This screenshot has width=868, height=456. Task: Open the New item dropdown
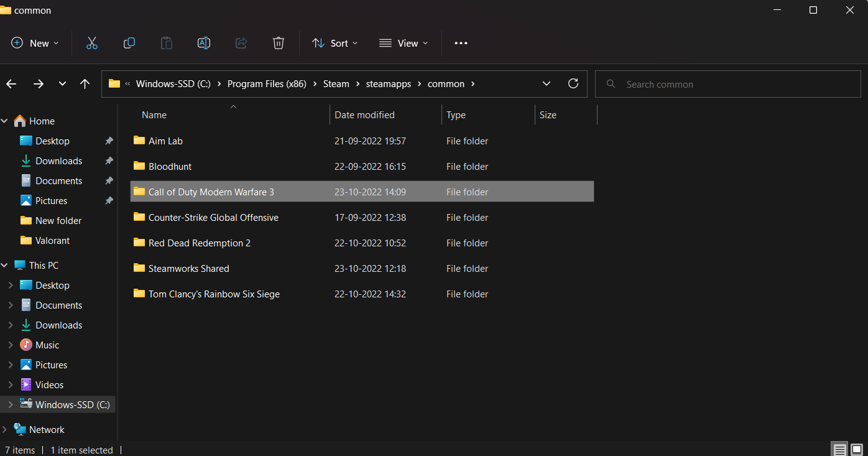pos(35,43)
